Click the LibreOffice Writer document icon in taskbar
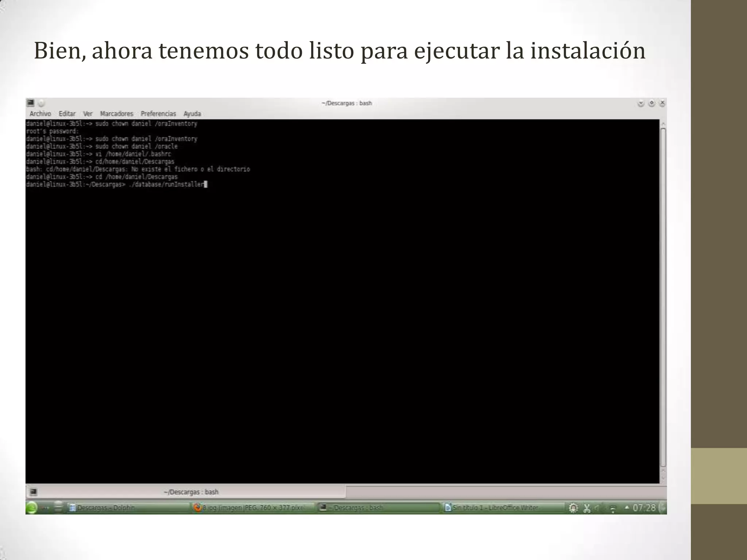The width and height of the screenshot is (747, 560). tap(448, 507)
